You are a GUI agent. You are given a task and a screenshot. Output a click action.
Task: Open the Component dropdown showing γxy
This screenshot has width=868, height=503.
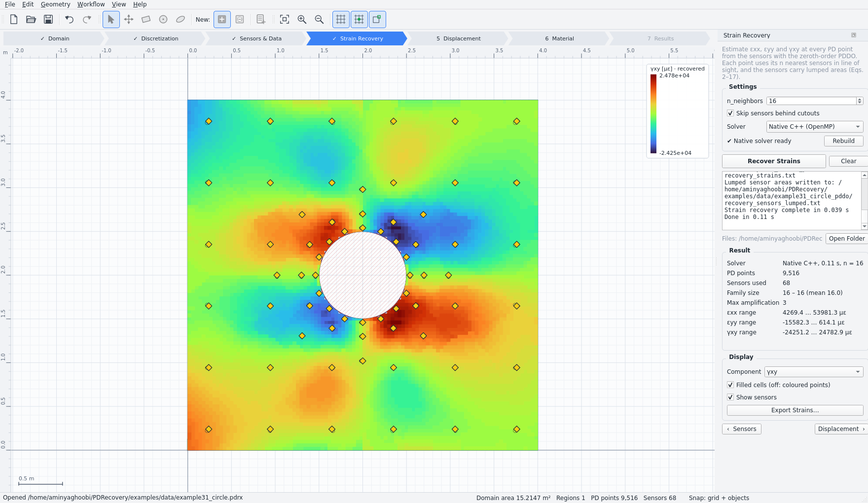coord(814,372)
